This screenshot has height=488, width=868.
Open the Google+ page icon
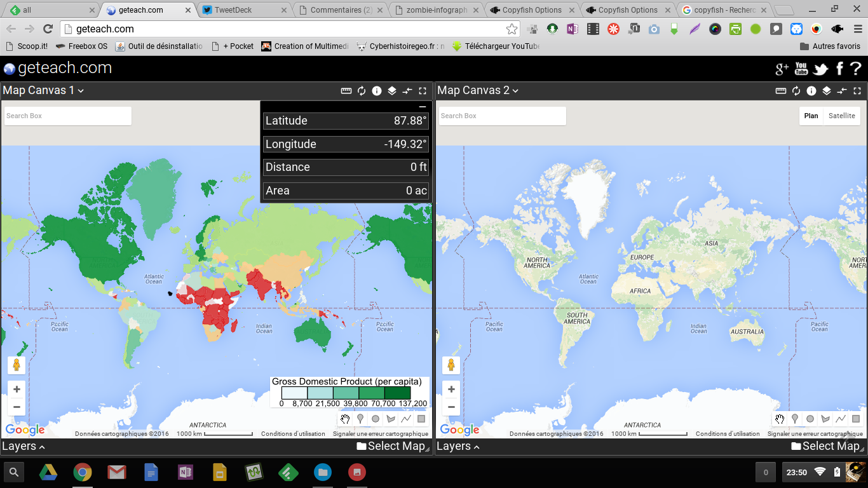(782, 69)
